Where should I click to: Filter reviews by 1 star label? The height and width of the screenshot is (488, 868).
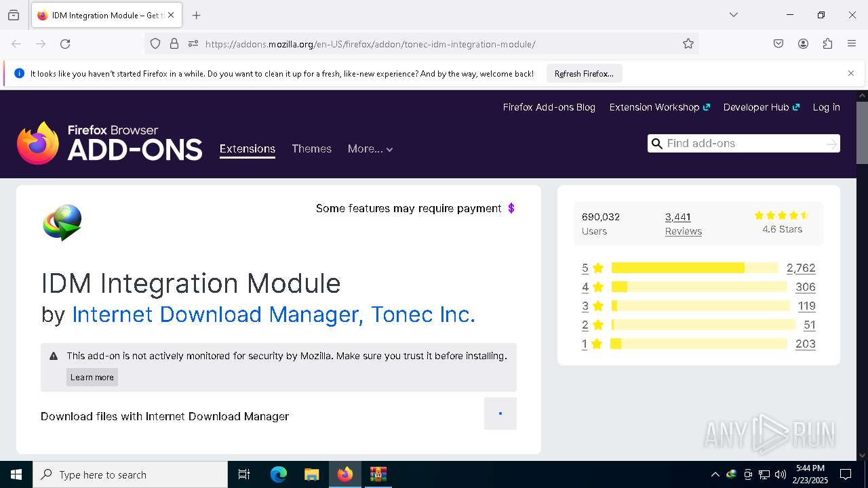click(593, 344)
